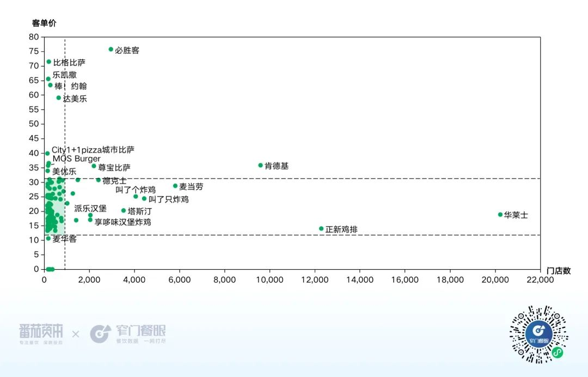
Task: Click the 必胜客 data point
Action: click(111, 49)
